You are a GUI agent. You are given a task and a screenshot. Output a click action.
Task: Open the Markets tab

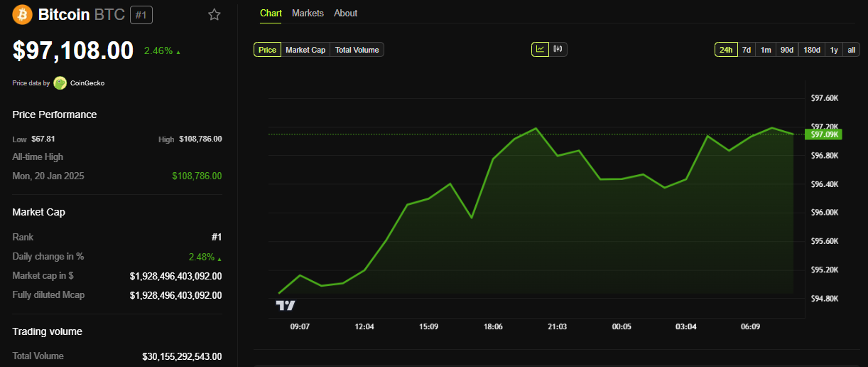pos(308,14)
